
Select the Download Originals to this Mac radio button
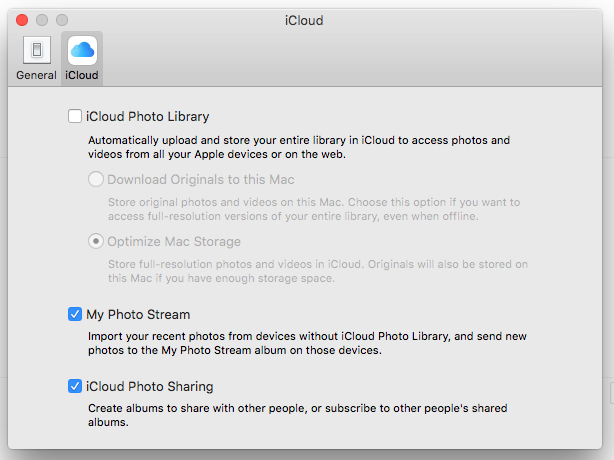(x=96, y=180)
